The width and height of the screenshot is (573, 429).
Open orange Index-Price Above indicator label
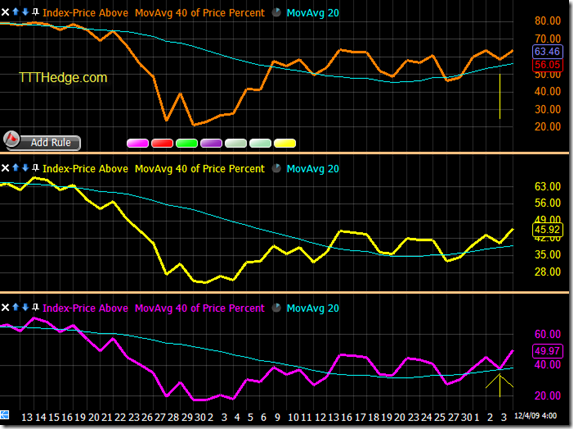pyautogui.click(x=86, y=13)
